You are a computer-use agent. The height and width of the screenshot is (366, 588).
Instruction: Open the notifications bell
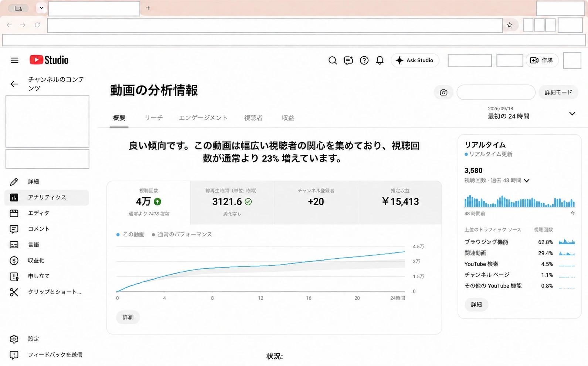(380, 60)
